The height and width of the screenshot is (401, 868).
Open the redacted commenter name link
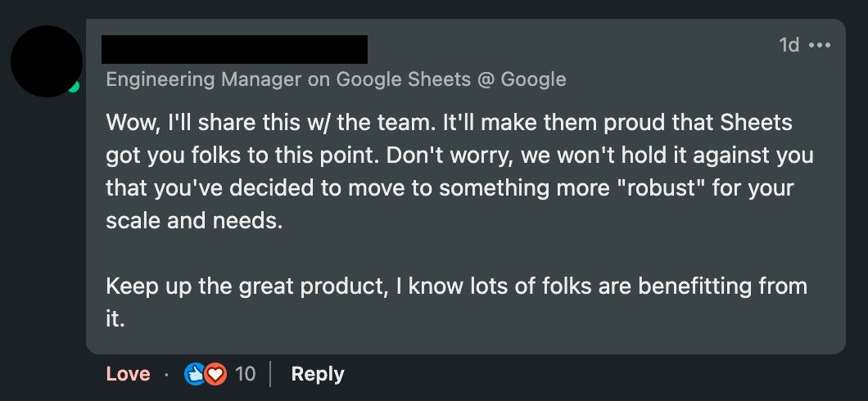[x=235, y=49]
